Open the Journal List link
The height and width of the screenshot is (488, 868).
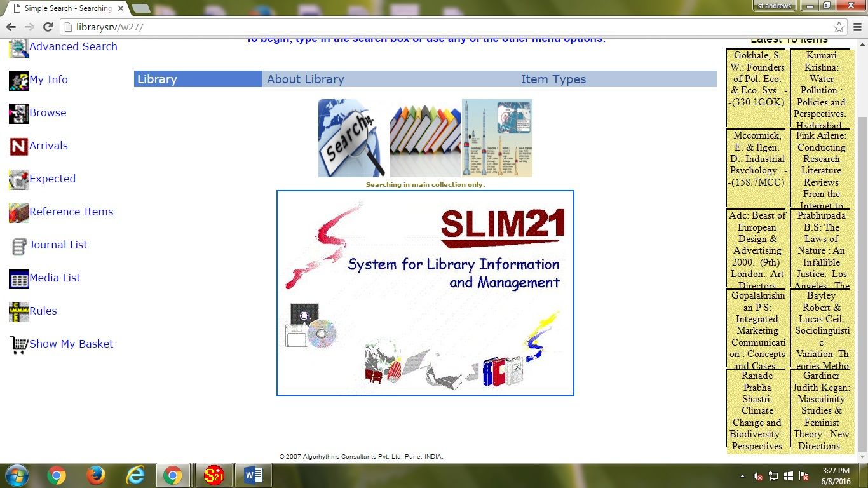point(58,245)
